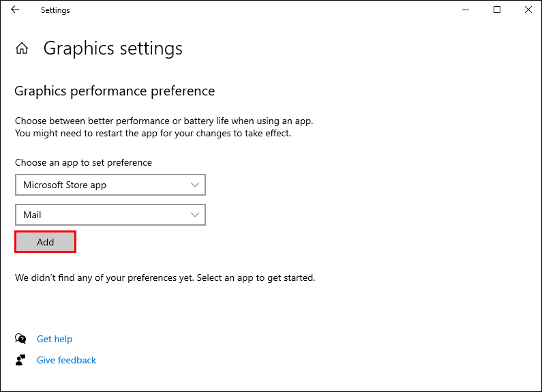This screenshot has width=542, height=392.
Task: Click the Choose an app to set preference label
Action: [83, 163]
